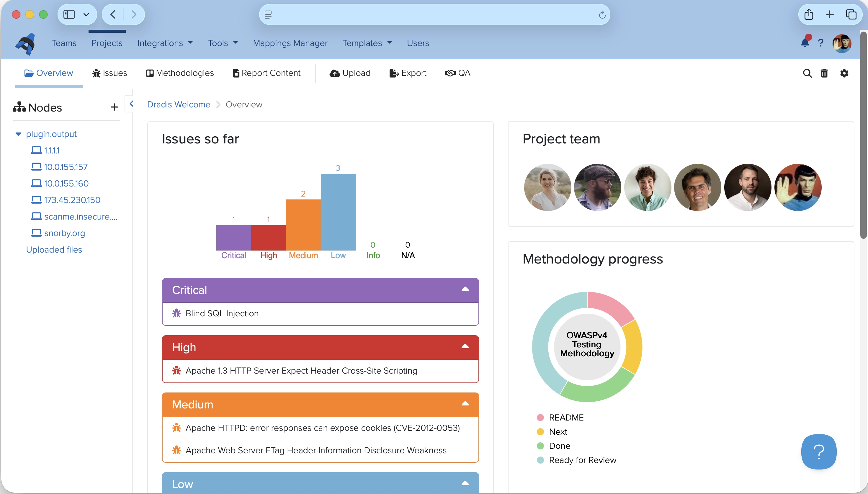This screenshot has height=494, width=868.
Task: Select the Overview tab
Action: coord(48,73)
